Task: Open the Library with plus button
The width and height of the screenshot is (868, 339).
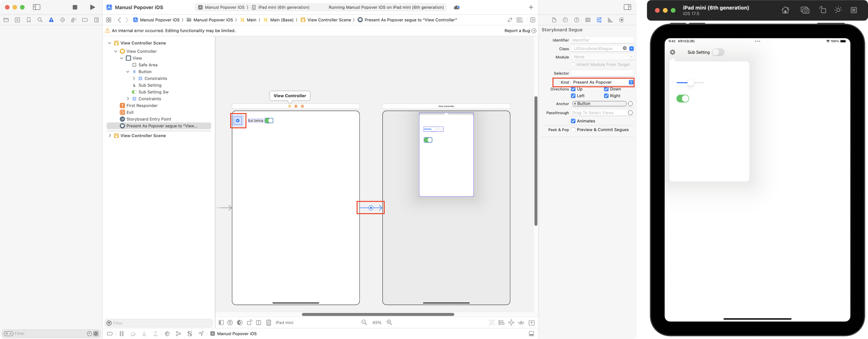Action: (x=531, y=7)
